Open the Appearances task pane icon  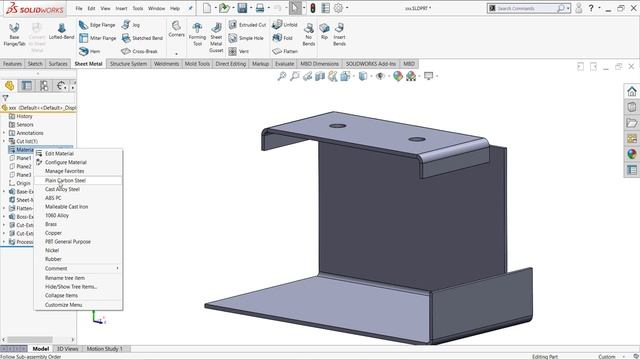632,154
